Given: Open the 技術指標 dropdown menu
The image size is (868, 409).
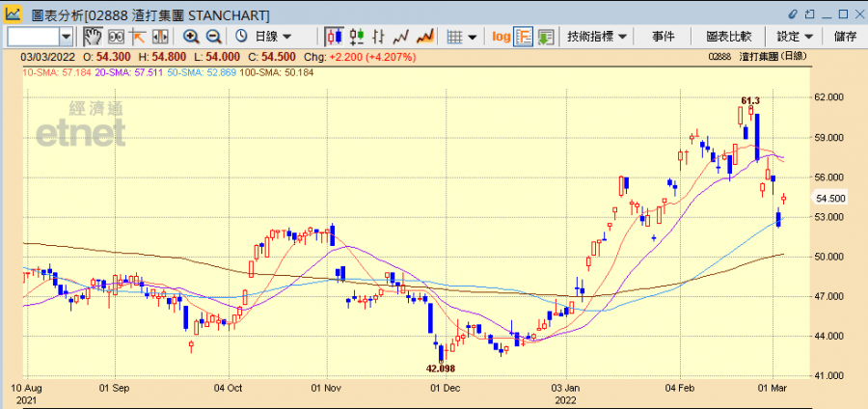Looking at the screenshot, I should 597,37.
